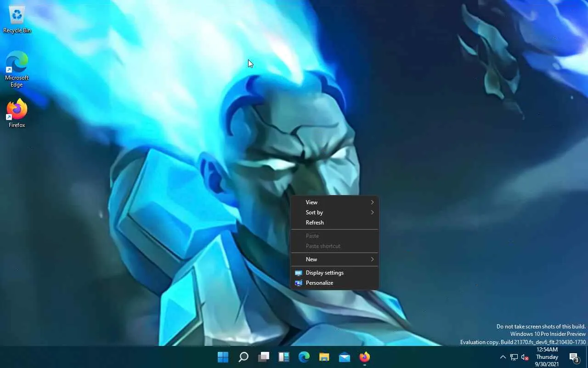Click the Personalize icon in context menu

click(299, 283)
